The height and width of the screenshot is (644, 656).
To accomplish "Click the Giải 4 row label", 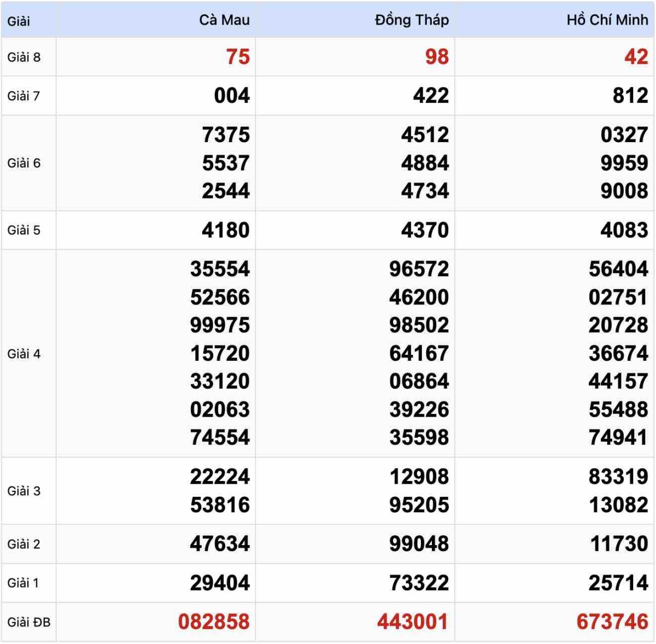I will click(24, 354).
